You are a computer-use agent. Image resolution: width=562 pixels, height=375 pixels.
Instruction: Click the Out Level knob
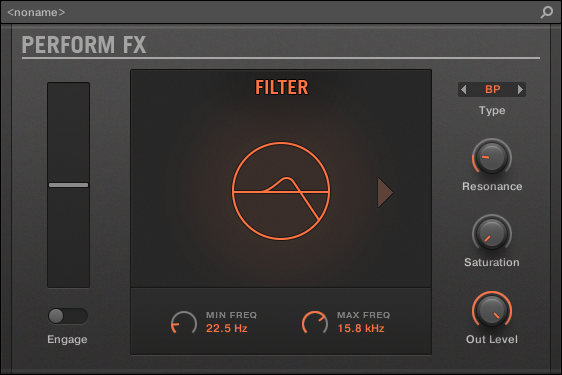coord(492,310)
